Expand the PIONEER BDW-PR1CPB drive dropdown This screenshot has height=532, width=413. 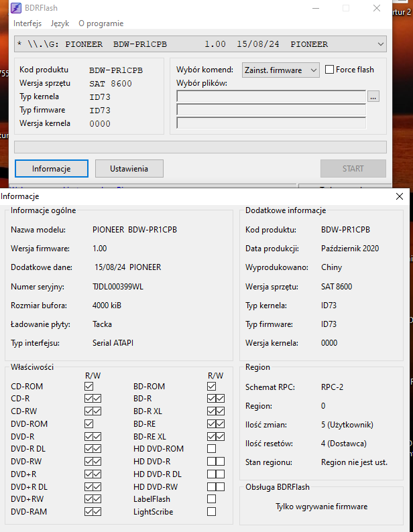pos(200,44)
